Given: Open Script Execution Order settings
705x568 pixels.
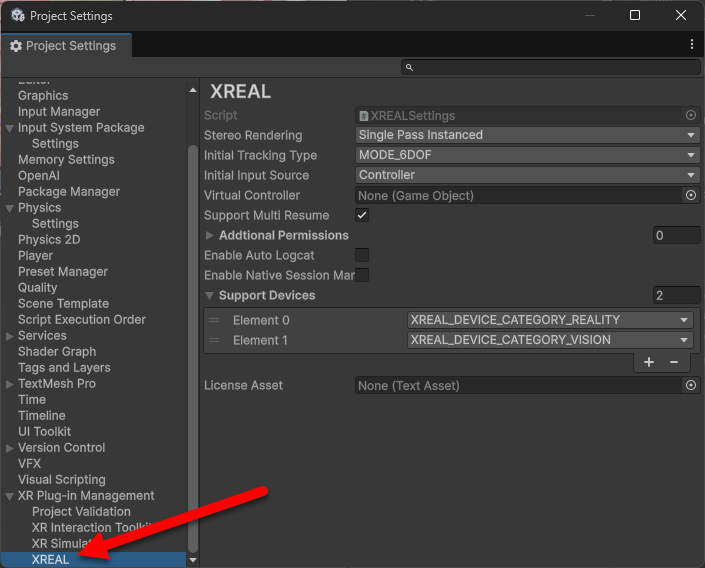Looking at the screenshot, I should tap(82, 320).
